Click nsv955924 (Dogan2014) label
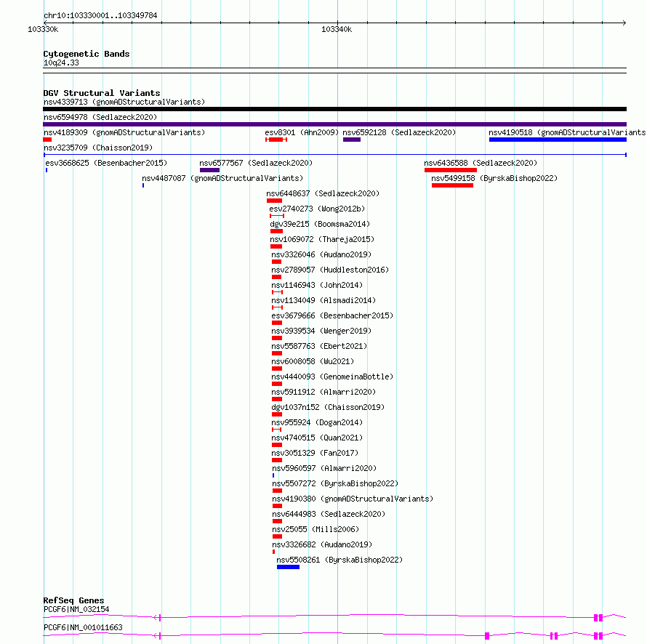Image resolution: width=647 pixels, height=644 pixels. click(317, 422)
